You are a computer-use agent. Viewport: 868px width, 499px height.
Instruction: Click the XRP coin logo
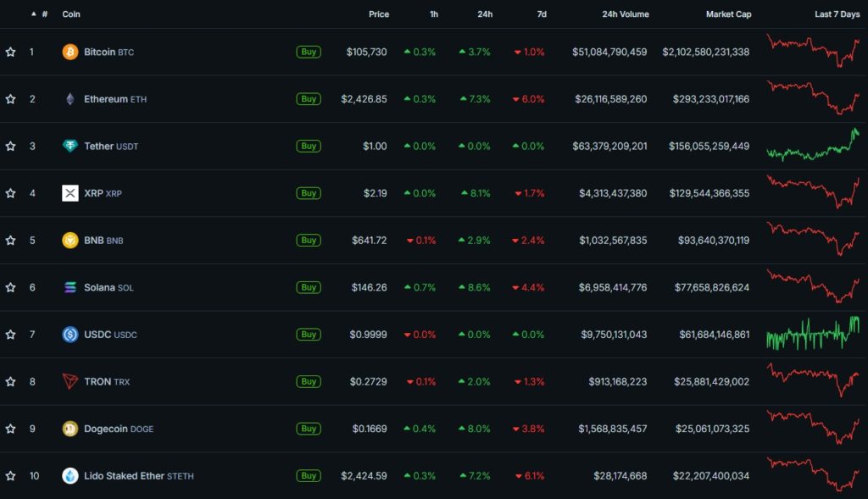[x=70, y=192]
